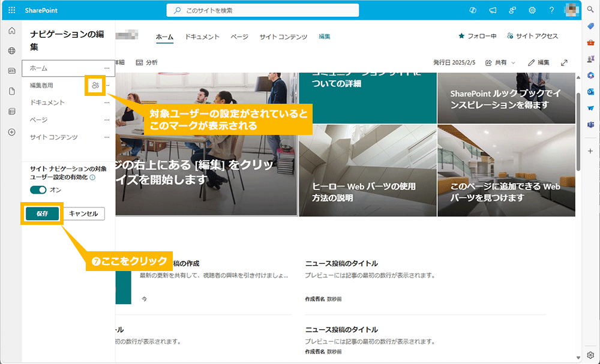600x364 pixels.
Task: Open サイト アクセス button
Action: [x=532, y=36]
